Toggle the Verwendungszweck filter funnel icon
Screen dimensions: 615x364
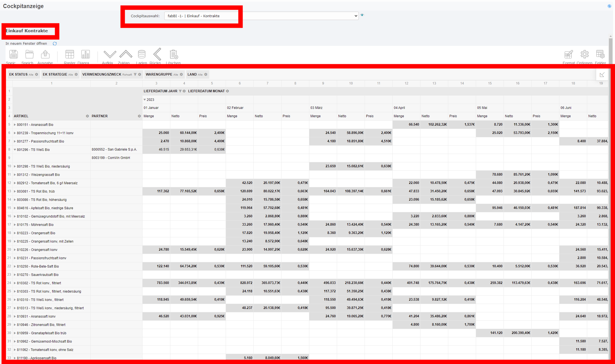click(135, 74)
